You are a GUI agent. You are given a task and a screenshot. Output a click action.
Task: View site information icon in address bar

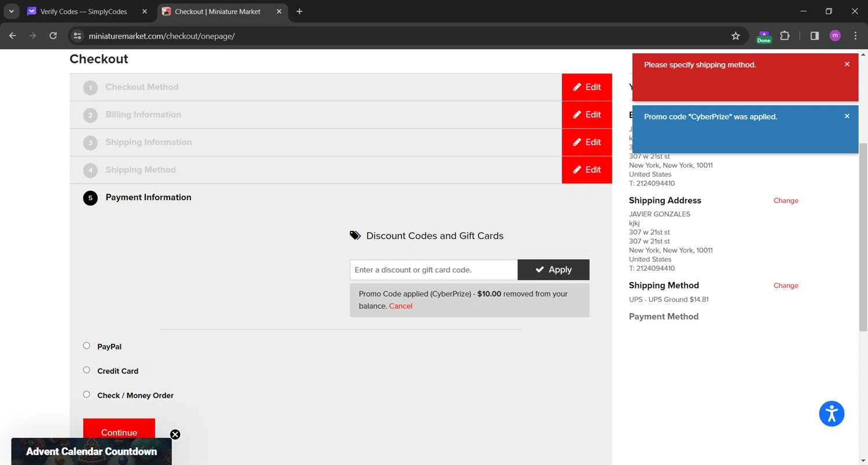[77, 36]
